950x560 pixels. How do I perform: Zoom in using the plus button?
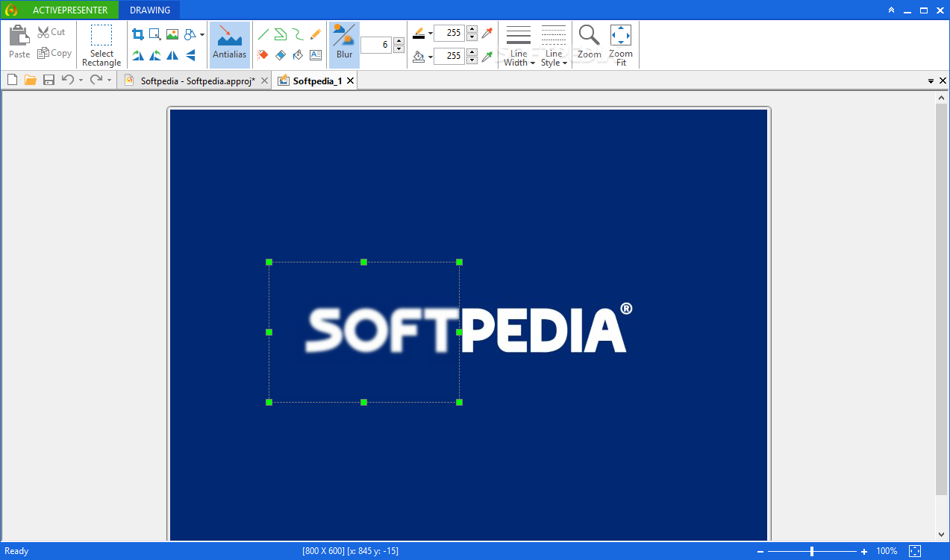pos(864,551)
